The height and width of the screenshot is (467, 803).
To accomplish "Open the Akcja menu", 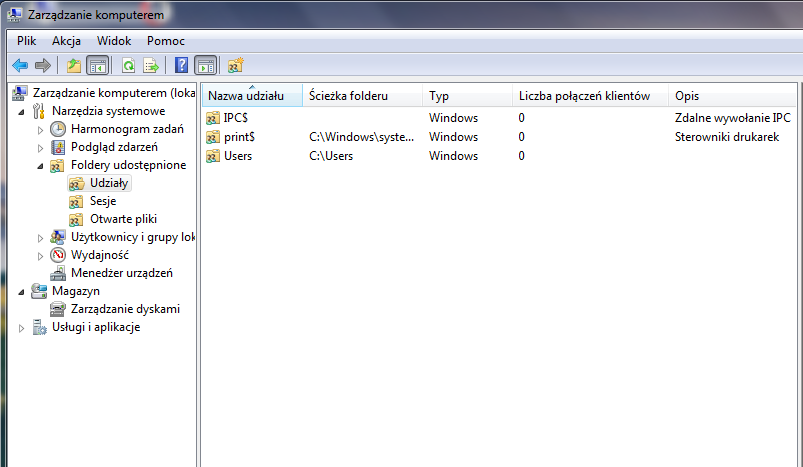I will (x=66, y=41).
